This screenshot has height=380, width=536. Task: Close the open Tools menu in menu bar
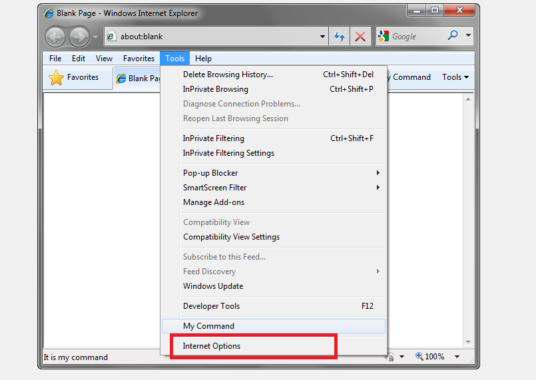175,58
